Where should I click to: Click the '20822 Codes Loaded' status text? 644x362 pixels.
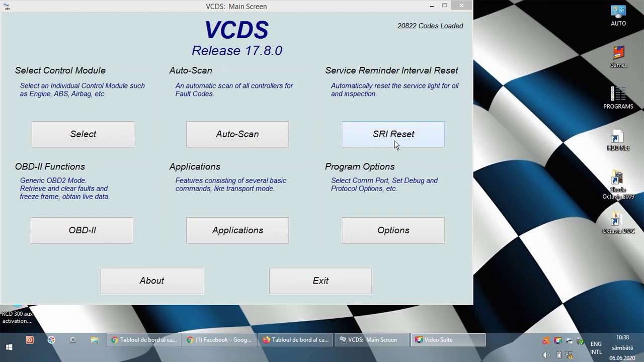coord(430,26)
